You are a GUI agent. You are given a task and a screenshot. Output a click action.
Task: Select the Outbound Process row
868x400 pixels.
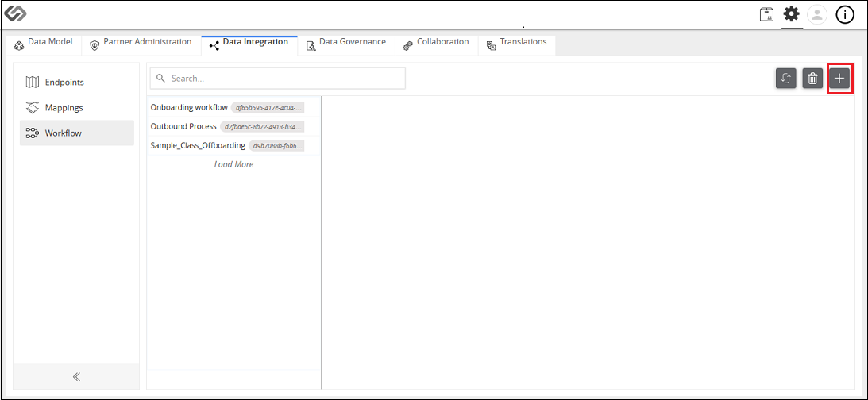pos(233,127)
